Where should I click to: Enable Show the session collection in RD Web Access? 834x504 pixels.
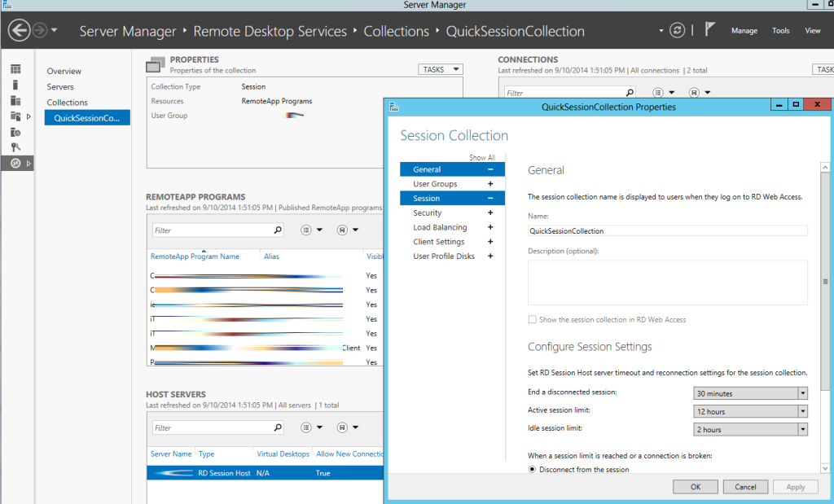click(532, 319)
